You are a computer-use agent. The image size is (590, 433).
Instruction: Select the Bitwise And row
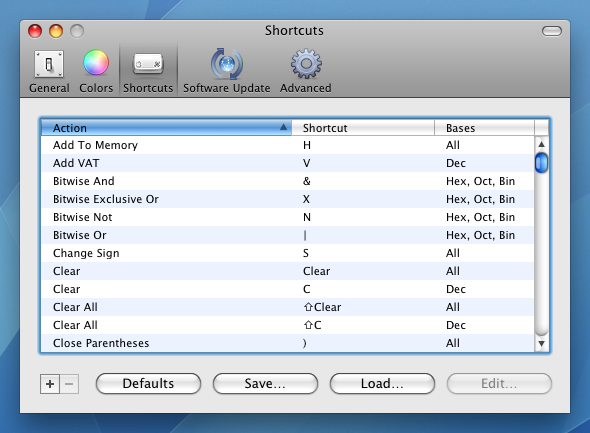pos(287,181)
